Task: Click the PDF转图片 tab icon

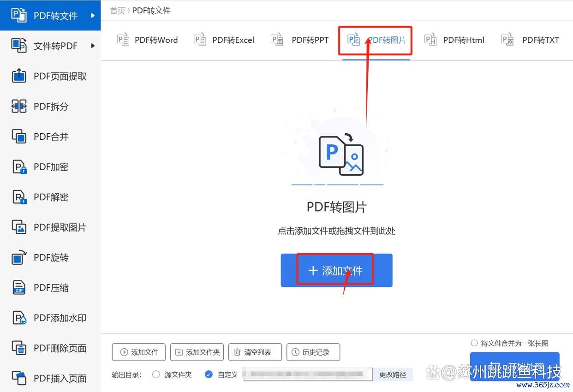Action: click(x=353, y=40)
